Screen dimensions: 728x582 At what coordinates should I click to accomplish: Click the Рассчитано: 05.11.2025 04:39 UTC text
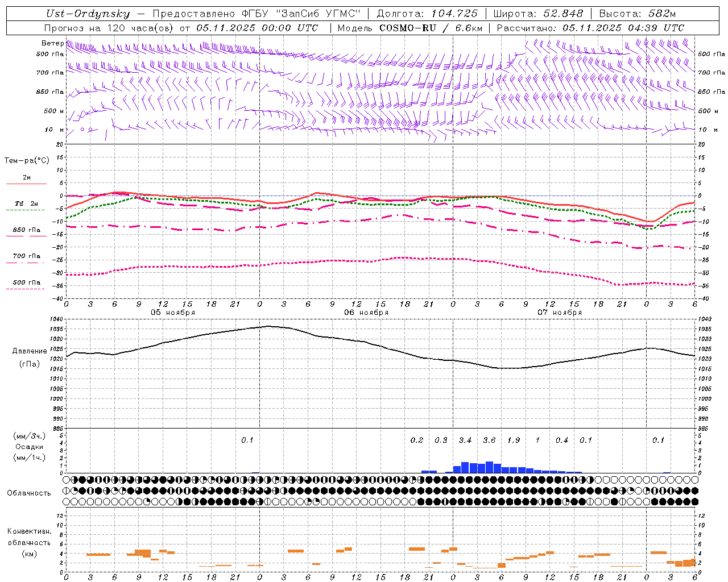(x=590, y=28)
